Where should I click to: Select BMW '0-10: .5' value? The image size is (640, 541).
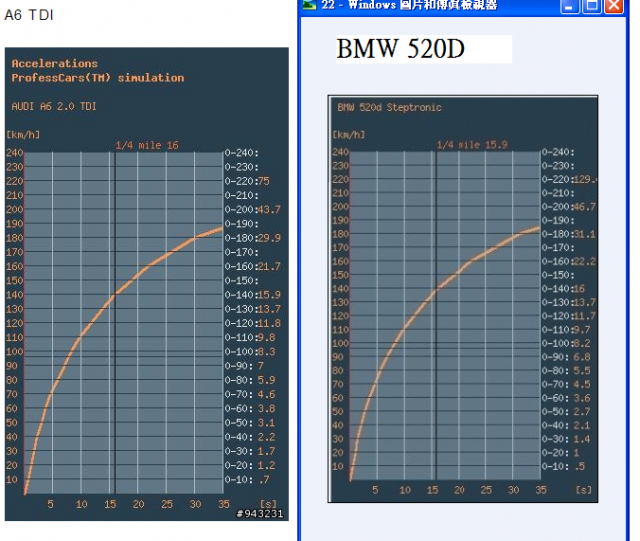coord(563,466)
